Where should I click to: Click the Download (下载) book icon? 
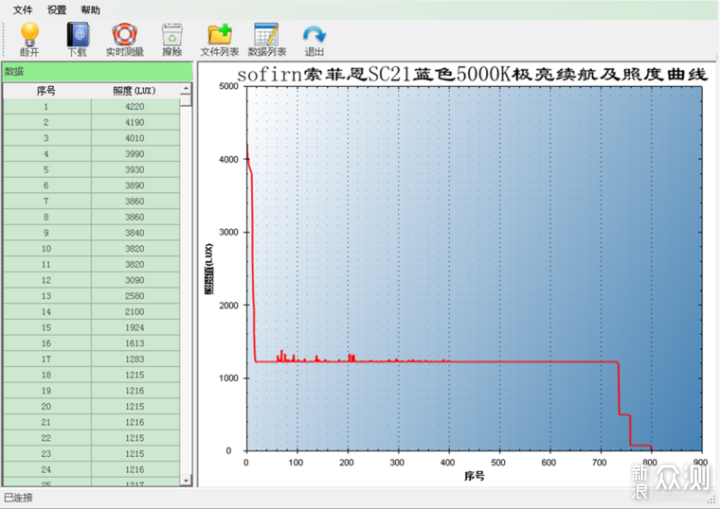click(x=78, y=34)
